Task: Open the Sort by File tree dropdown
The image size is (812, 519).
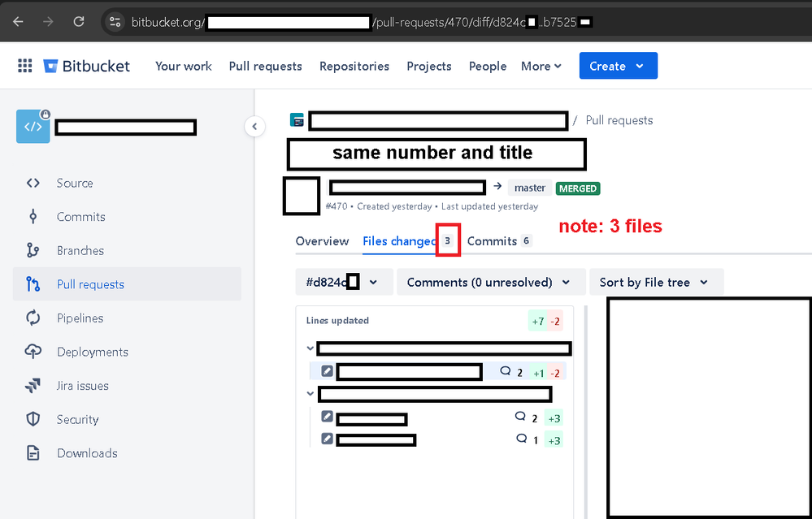Action: 656,282
